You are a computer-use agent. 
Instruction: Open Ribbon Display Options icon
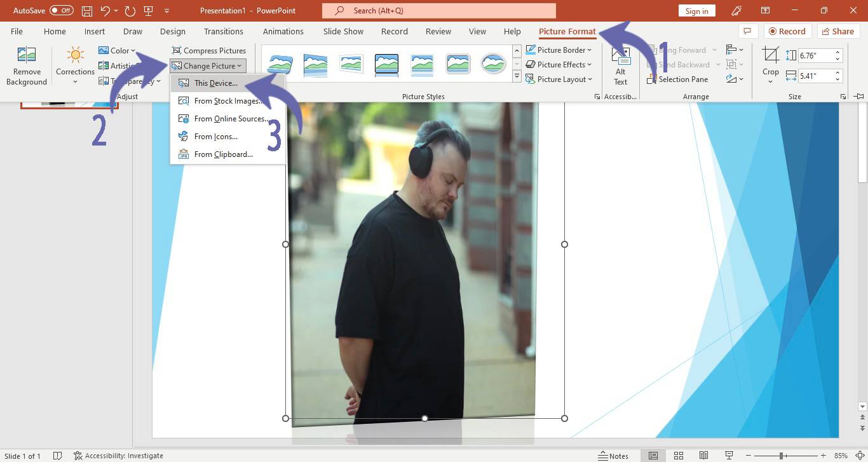[766, 11]
